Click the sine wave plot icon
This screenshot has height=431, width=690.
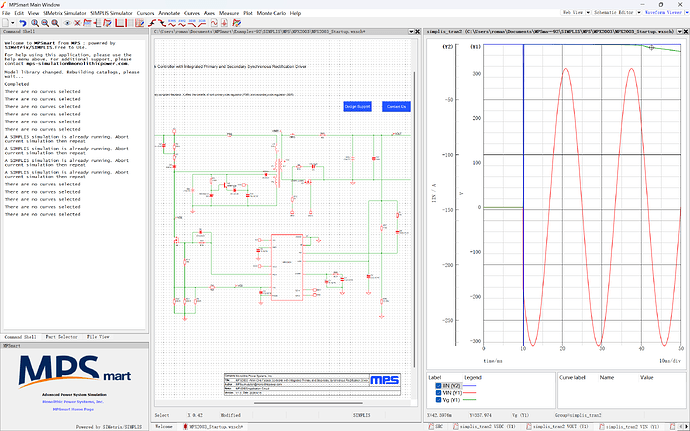pos(214,23)
